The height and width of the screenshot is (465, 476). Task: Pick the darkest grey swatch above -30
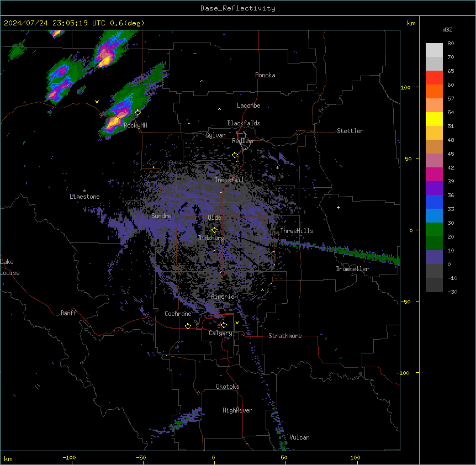click(x=434, y=285)
